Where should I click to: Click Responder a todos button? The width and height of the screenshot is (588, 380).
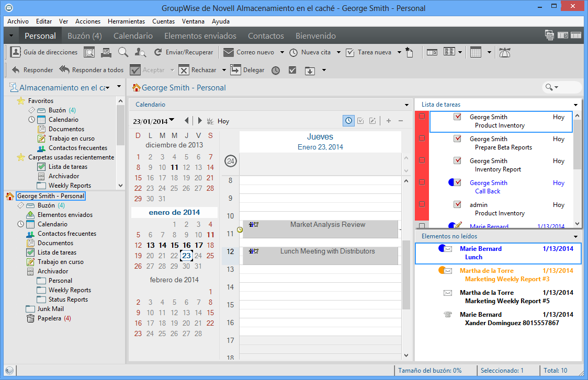click(x=92, y=70)
